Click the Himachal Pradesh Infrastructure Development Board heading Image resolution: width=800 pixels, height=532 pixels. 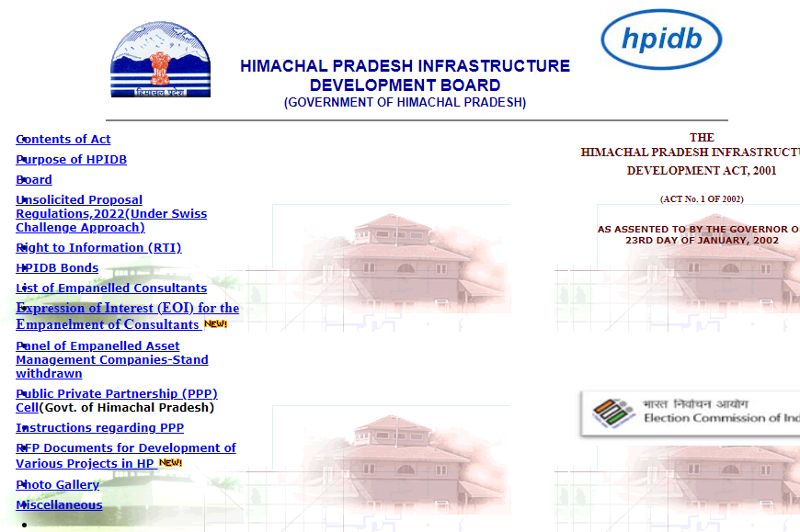405,75
